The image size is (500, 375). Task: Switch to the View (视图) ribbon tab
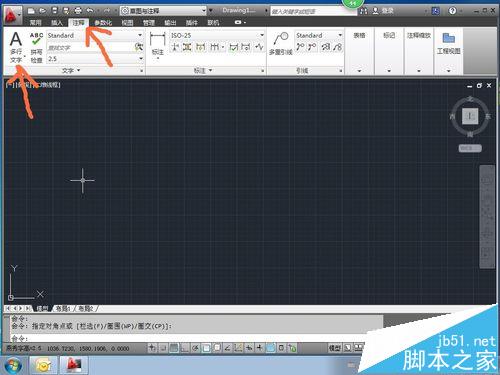127,23
